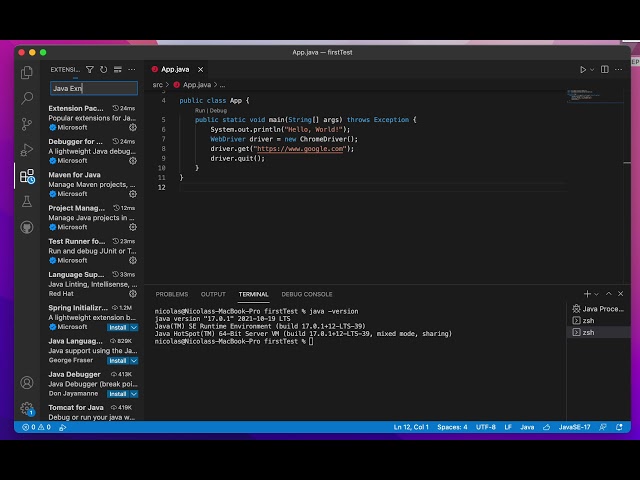Select the first zsh terminal entry
Viewport: 640px width, 480px height.
[x=598, y=321]
